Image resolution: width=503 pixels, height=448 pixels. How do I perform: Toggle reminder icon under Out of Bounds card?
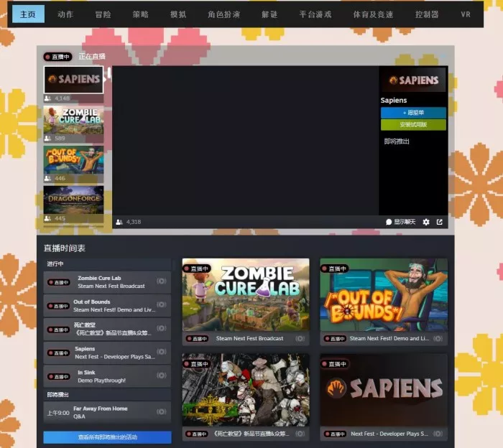pos(438,338)
